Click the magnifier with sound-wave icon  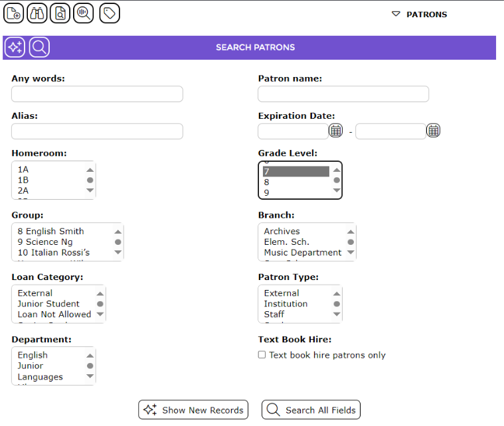(84, 13)
